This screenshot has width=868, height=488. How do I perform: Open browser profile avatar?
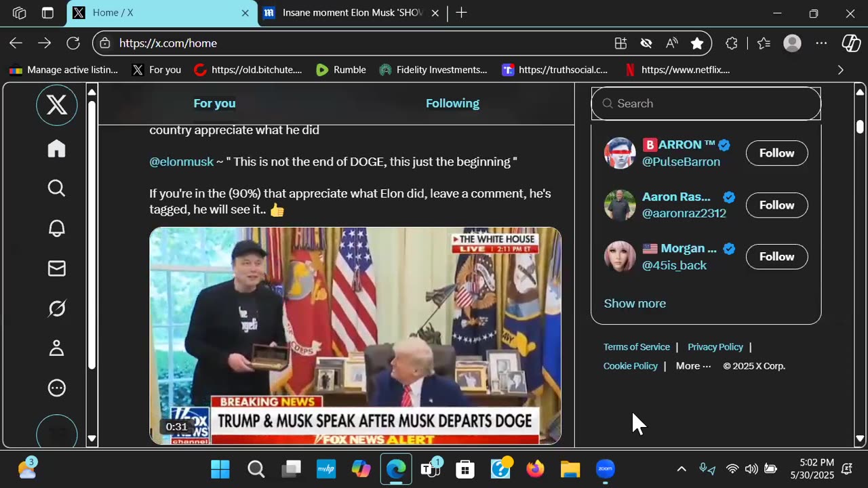(792, 43)
